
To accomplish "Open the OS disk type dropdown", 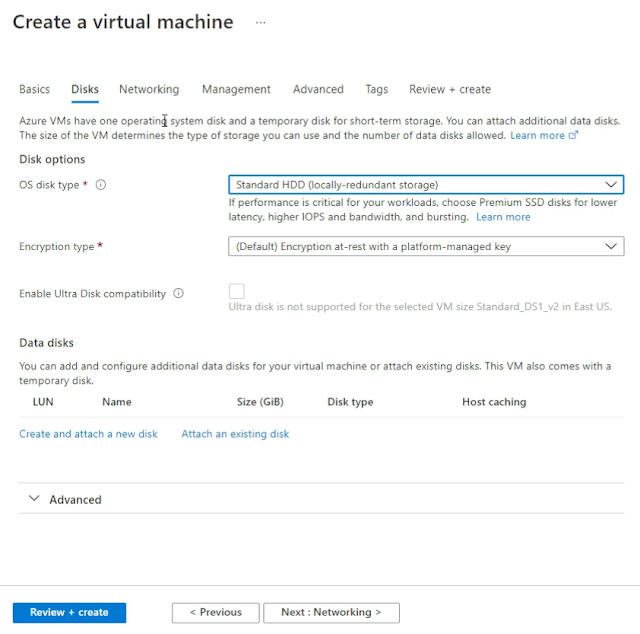I will (426, 185).
